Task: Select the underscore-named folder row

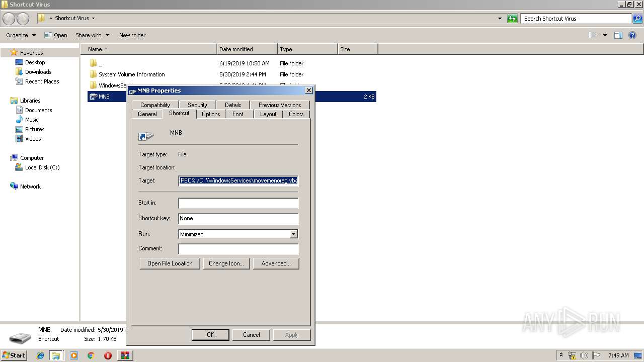Action: click(x=232, y=63)
